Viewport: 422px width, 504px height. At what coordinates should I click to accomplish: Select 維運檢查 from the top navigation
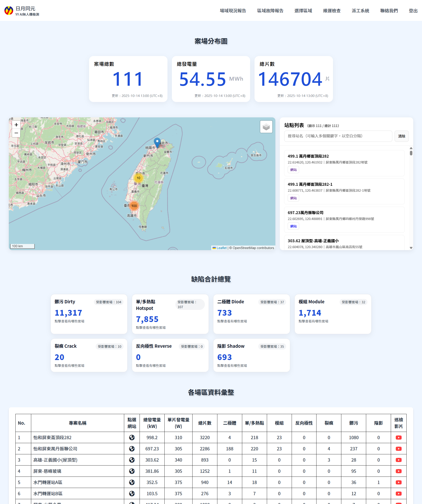tap(331, 11)
